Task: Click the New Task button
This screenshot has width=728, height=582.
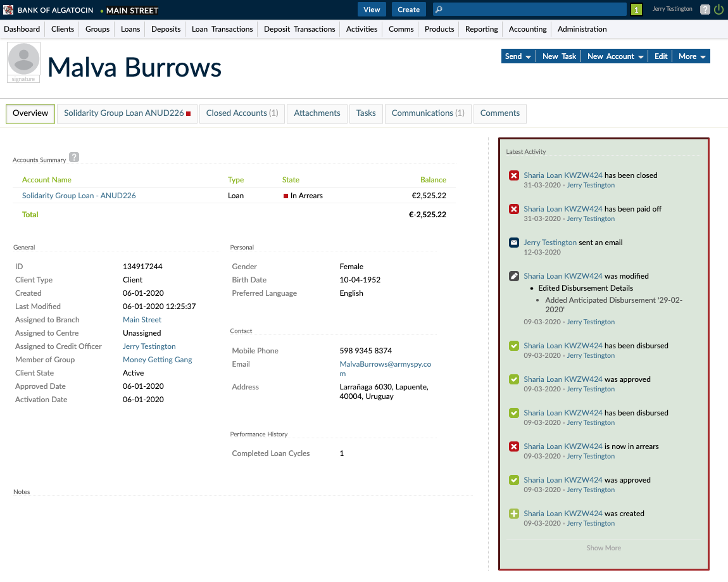Action: coord(558,56)
